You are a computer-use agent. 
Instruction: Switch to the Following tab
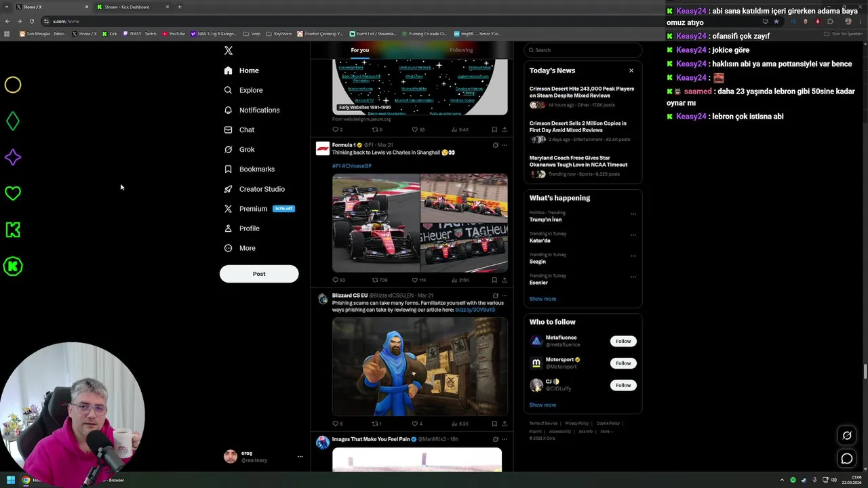click(x=461, y=50)
